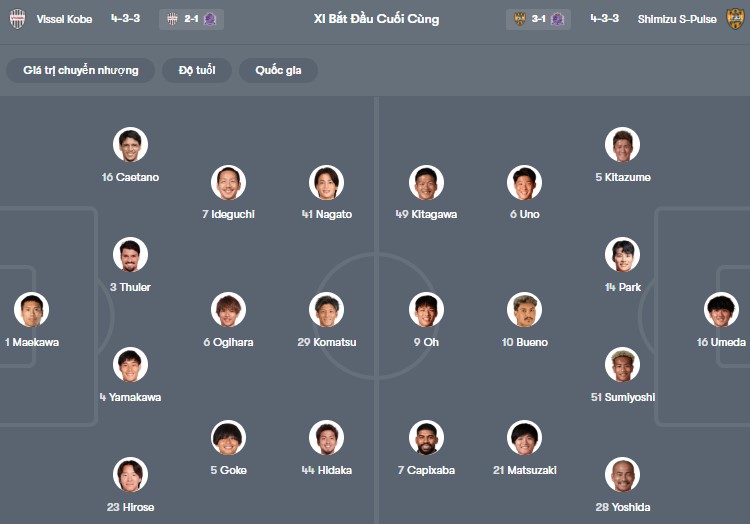Click goalkeeper Maekawa's avatar
This screenshot has width=750, height=524.
click(31, 310)
